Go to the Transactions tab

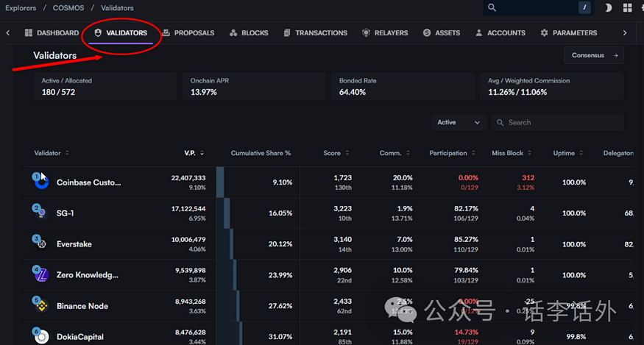tap(316, 33)
